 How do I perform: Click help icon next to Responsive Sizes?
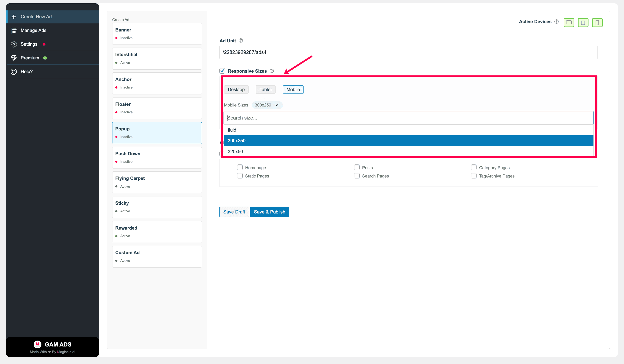tap(272, 71)
